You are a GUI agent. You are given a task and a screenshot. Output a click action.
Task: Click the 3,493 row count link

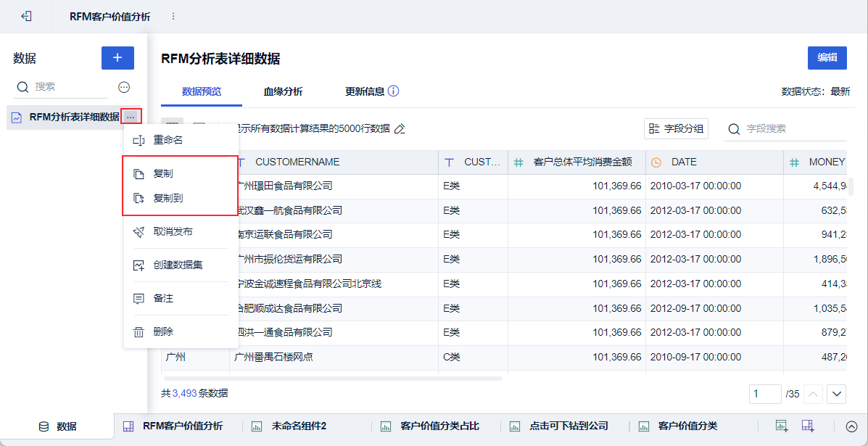tap(184, 394)
